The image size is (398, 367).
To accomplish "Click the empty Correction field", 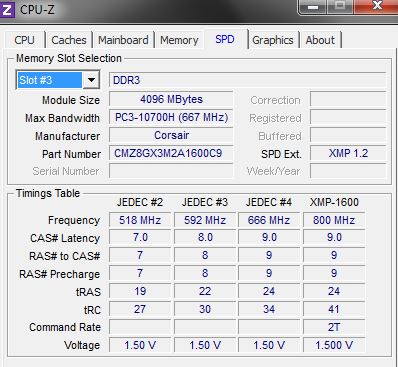I will 348,99.
